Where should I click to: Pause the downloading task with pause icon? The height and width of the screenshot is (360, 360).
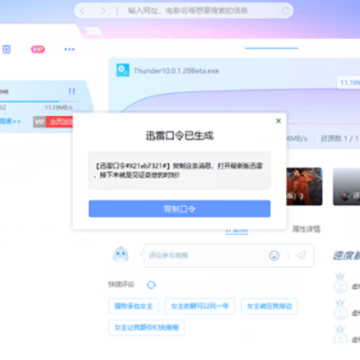click(x=72, y=91)
